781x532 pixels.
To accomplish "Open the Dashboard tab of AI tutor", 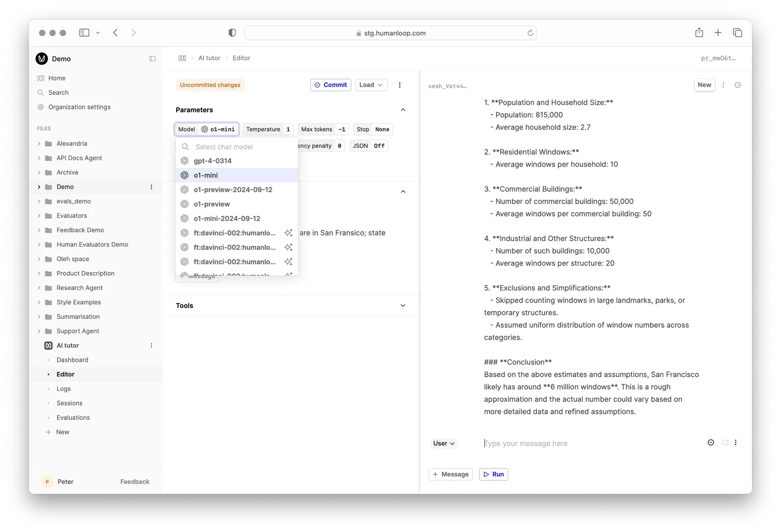I will coord(72,360).
